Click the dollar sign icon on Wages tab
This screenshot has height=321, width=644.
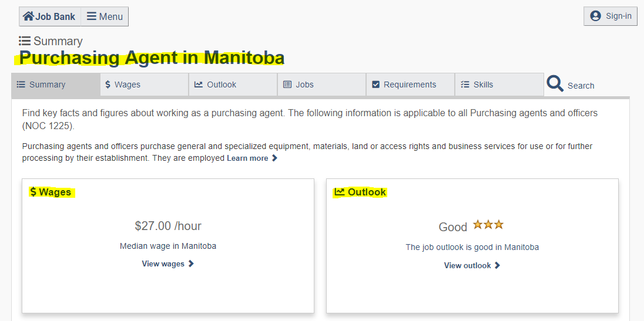108,85
